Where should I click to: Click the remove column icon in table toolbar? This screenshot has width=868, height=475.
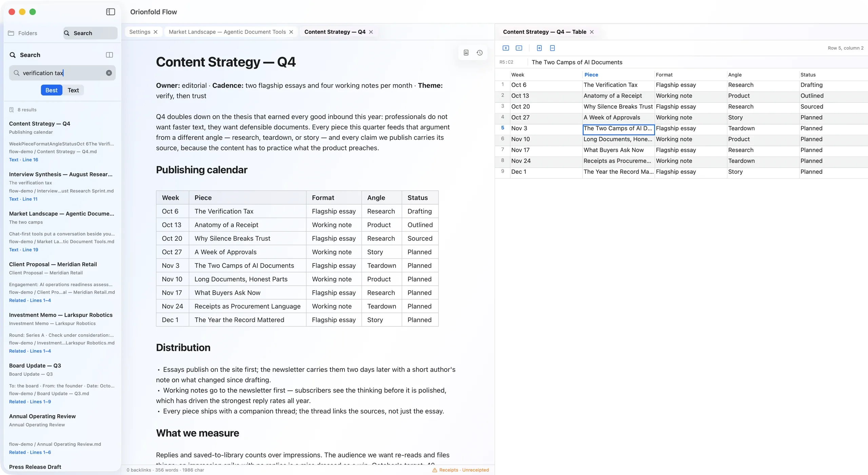552,48
